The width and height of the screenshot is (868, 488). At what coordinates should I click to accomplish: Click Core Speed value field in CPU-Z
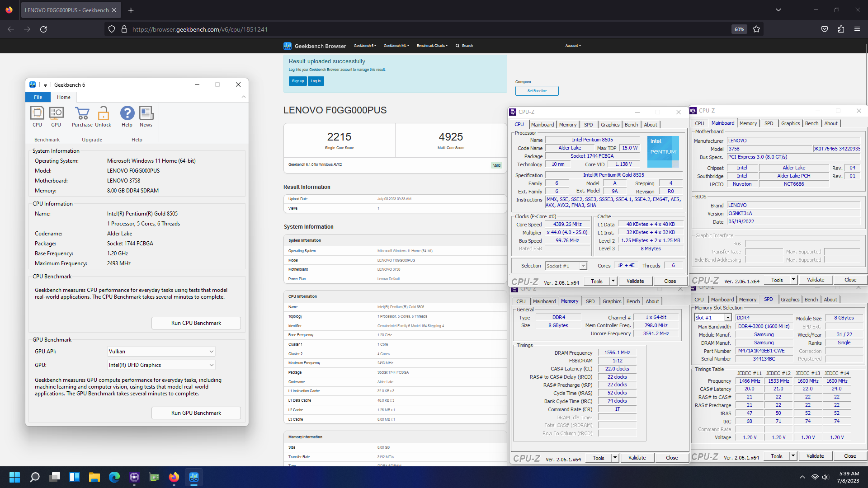567,225
